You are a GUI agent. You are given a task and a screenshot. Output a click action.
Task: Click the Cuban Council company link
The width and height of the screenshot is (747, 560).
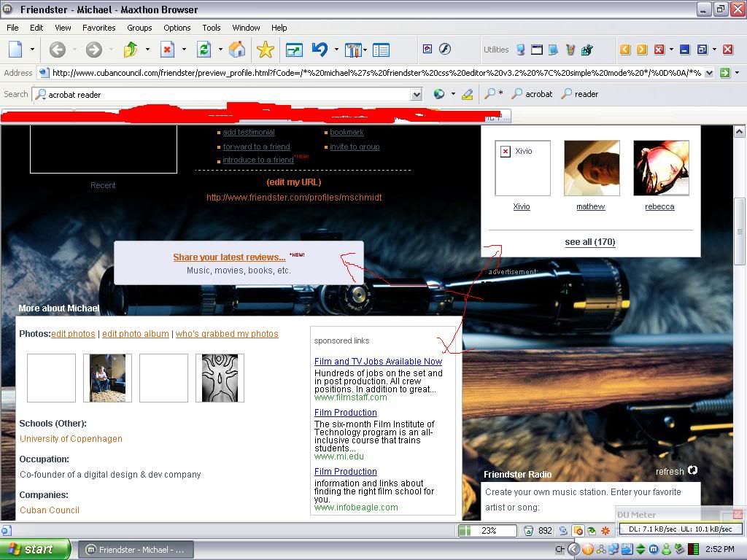[x=50, y=510]
